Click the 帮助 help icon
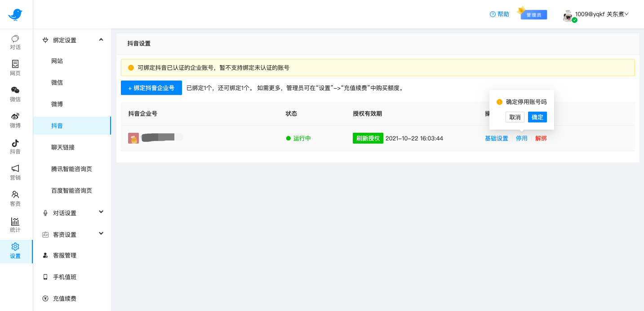644x311 pixels. point(499,14)
